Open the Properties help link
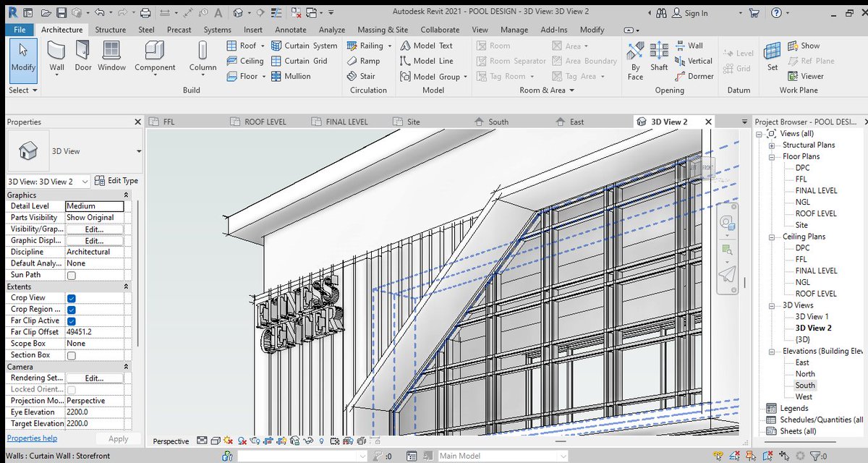Screen dimensions: 868x463 [x=31, y=438]
